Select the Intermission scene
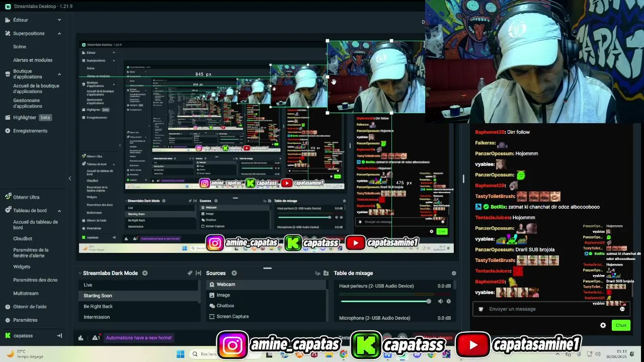This screenshot has width=644, height=362. pyautogui.click(x=139, y=317)
